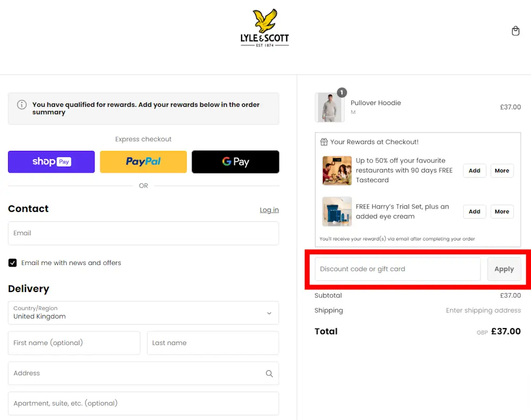Screen dimensions: 531x420
Task: Click the 'You have qualified for rewards' notice
Action: coord(143,108)
